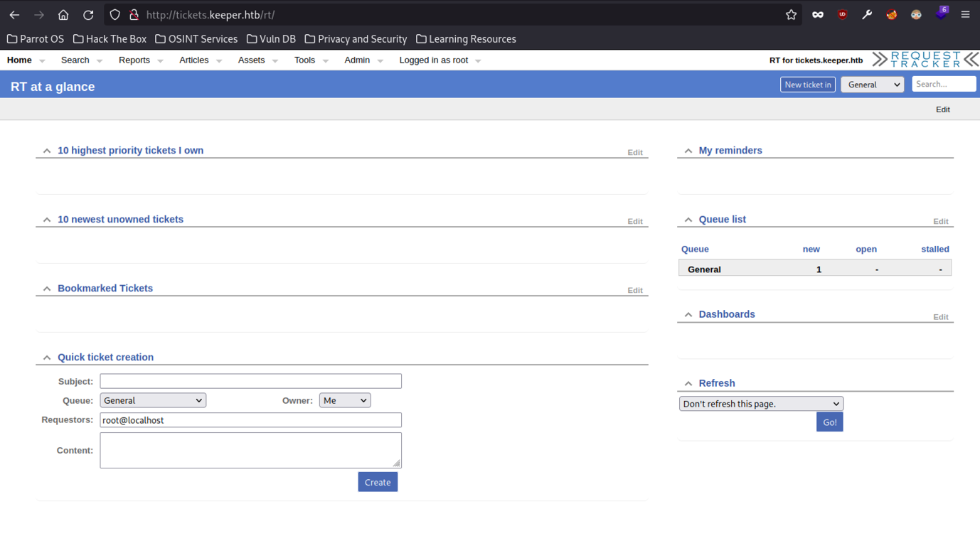The width and height of the screenshot is (980, 541).
Task: Click inside the Subject field
Action: [250, 381]
